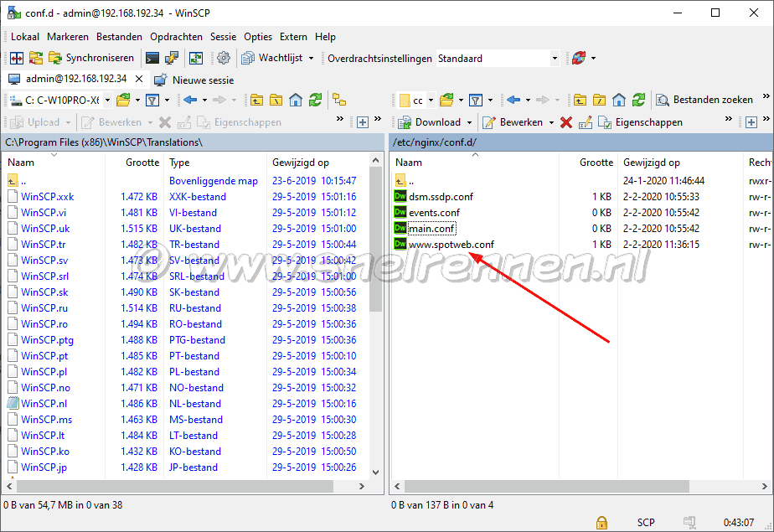This screenshot has height=532, width=774.
Task: Expand the remote back history dropdown arrow
Action: 528,101
